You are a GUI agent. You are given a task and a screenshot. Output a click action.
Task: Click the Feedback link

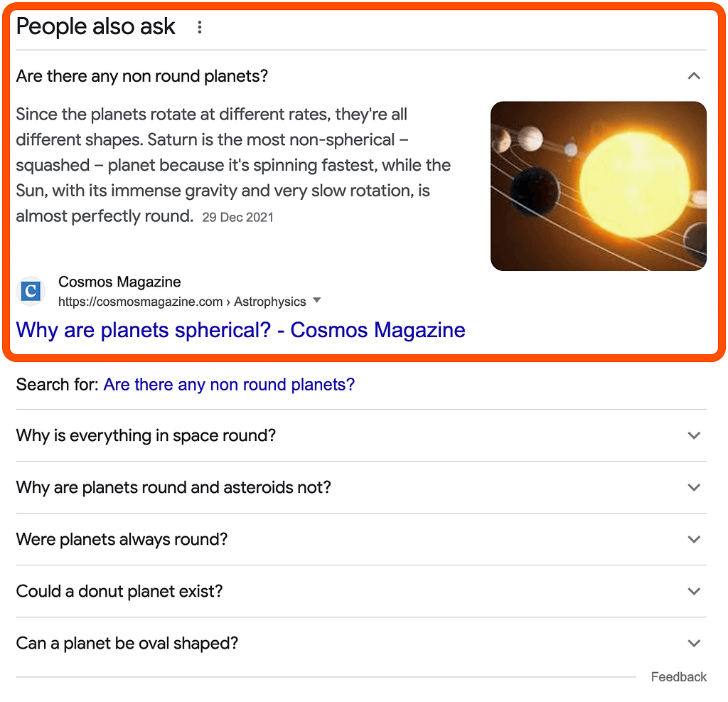678,676
